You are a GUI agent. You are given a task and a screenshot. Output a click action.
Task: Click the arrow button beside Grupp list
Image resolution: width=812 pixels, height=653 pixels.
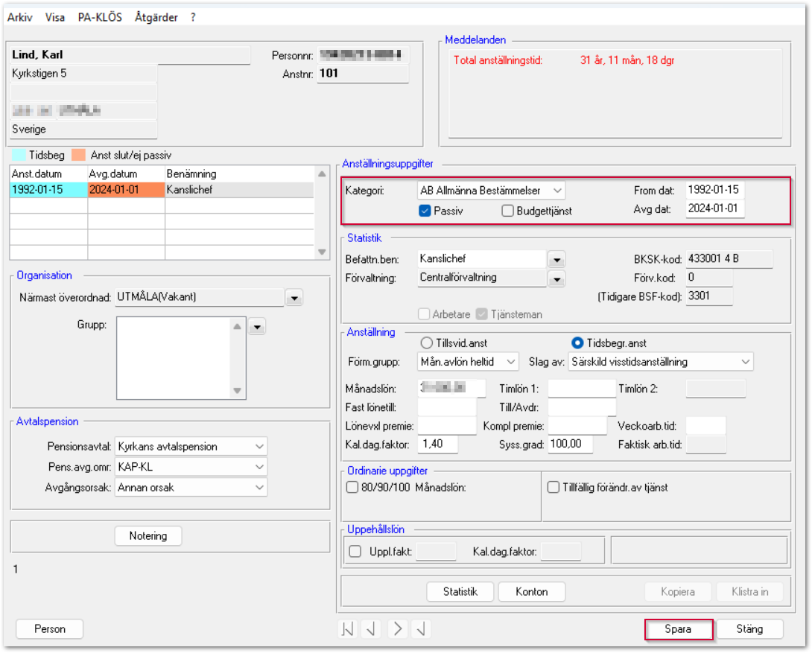[x=257, y=326]
